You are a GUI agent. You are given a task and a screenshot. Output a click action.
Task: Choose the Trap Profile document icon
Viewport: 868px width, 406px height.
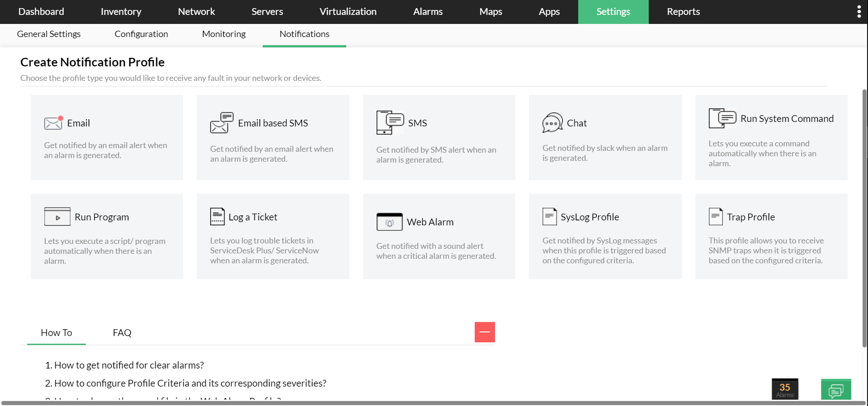coord(716,217)
